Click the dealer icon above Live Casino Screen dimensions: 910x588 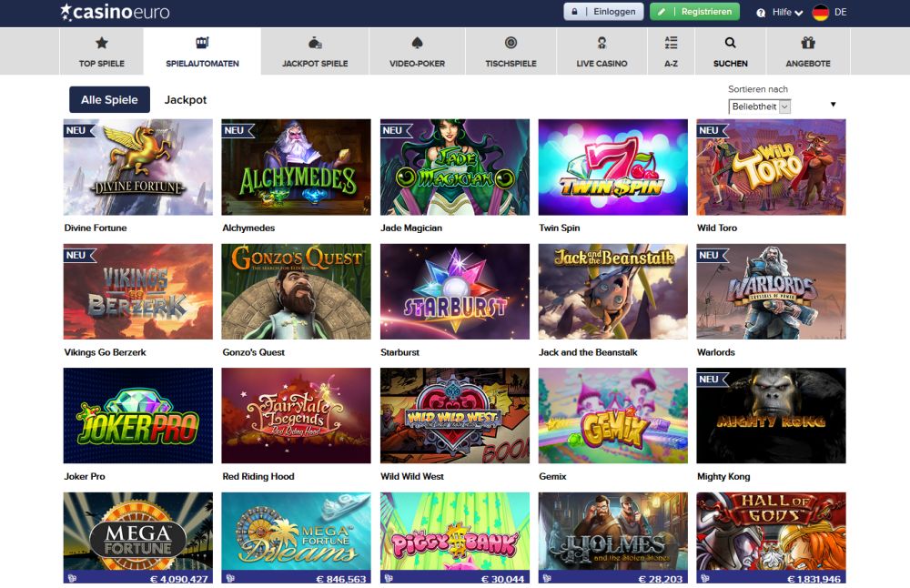[x=602, y=43]
